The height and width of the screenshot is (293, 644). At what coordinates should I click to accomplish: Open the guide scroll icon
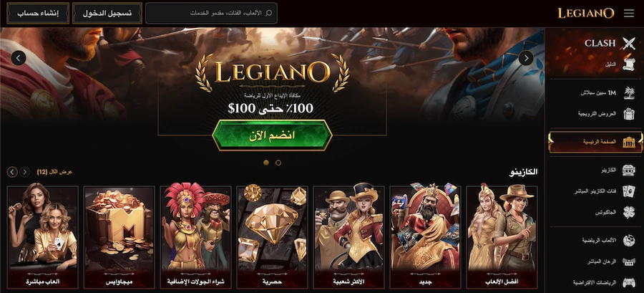point(628,64)
